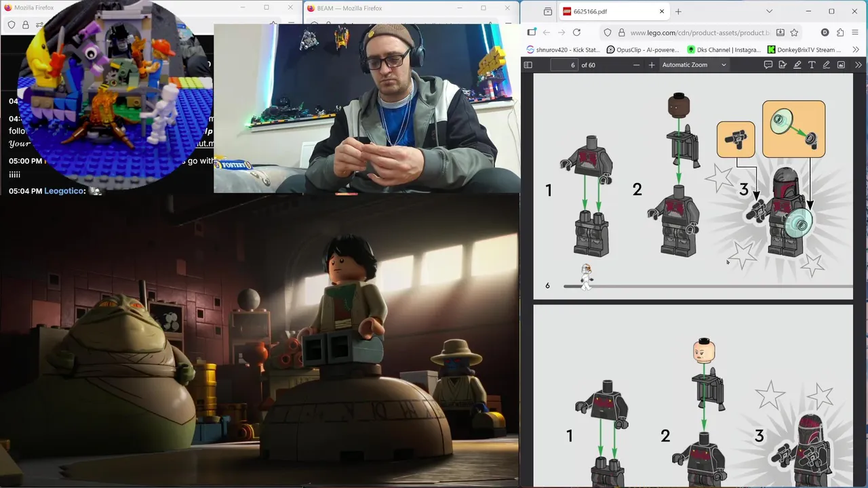
Task: Select the PDF highlight tool
Action: tap(797, 65)
